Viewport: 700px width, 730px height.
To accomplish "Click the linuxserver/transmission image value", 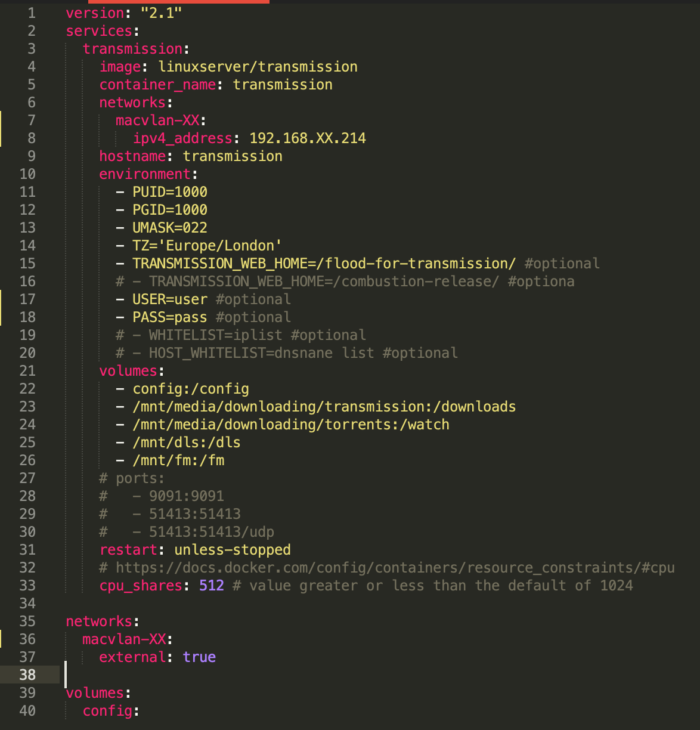I will coord(258,66).
